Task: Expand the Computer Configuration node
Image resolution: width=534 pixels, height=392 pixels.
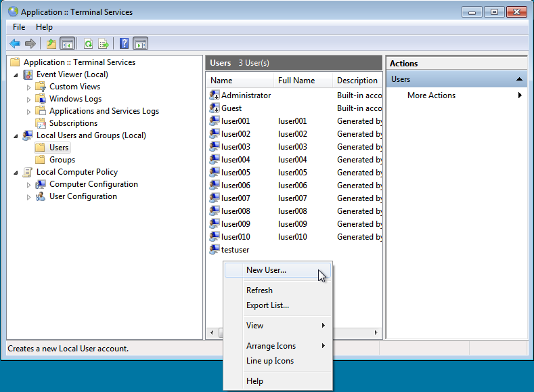Action: tap(28, 185)
